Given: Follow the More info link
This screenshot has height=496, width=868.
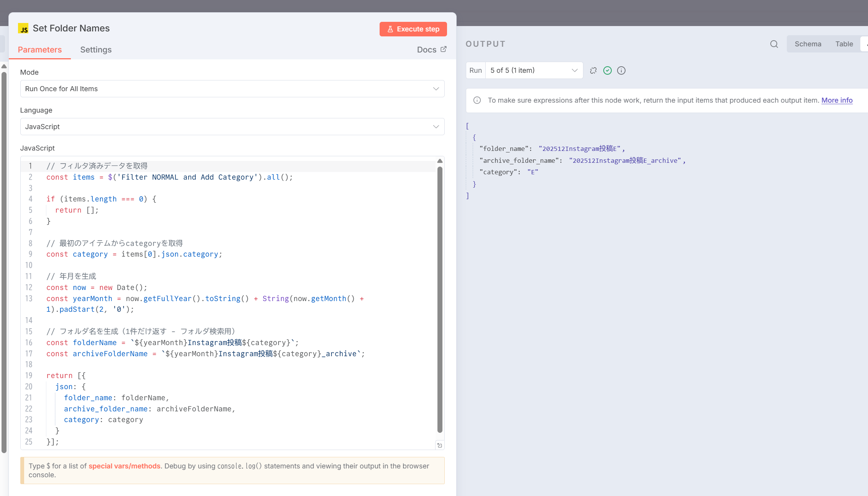Looking at the screenshot, I should 837,100.
